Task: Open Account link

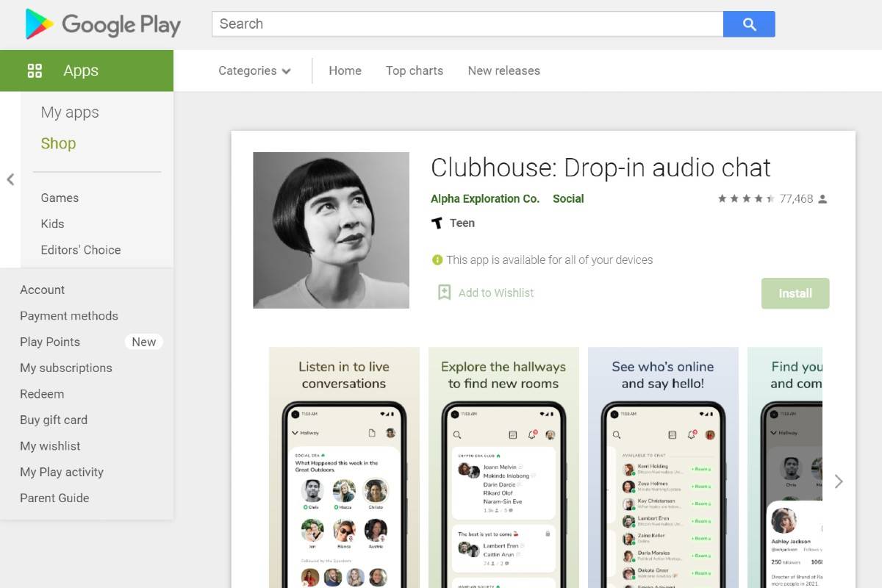Action: tap(42, 290)
